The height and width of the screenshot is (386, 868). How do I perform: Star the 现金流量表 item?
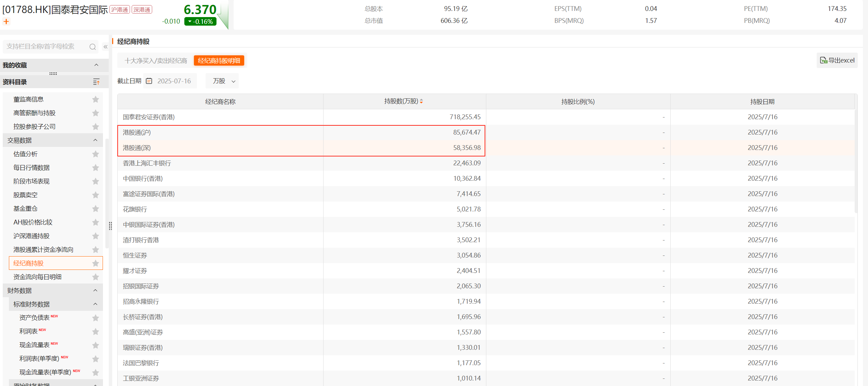pos(95,345)
